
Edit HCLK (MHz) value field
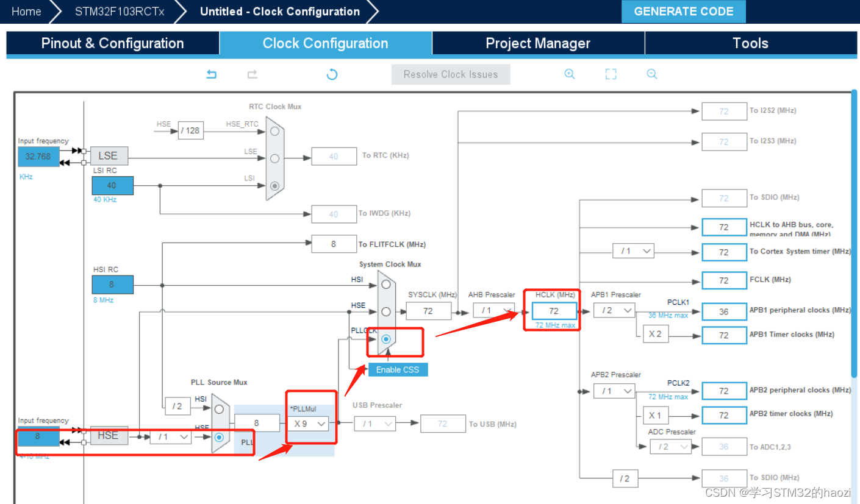coord(554,311)
